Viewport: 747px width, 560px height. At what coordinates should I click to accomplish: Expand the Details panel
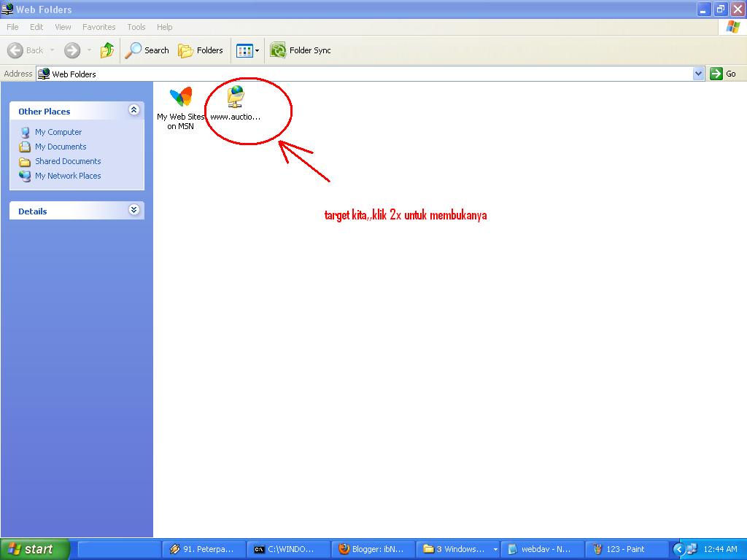pos(134,210)
